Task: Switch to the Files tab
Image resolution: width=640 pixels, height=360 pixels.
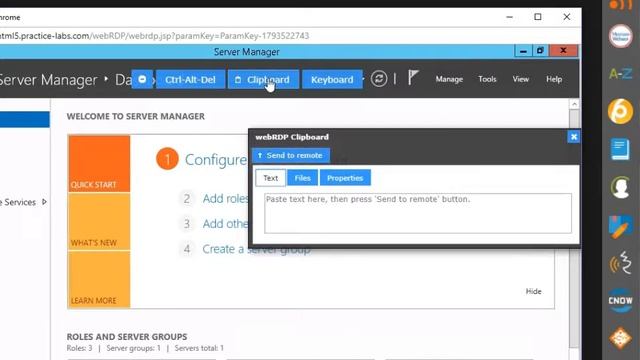Action: (x=302, y=178)
